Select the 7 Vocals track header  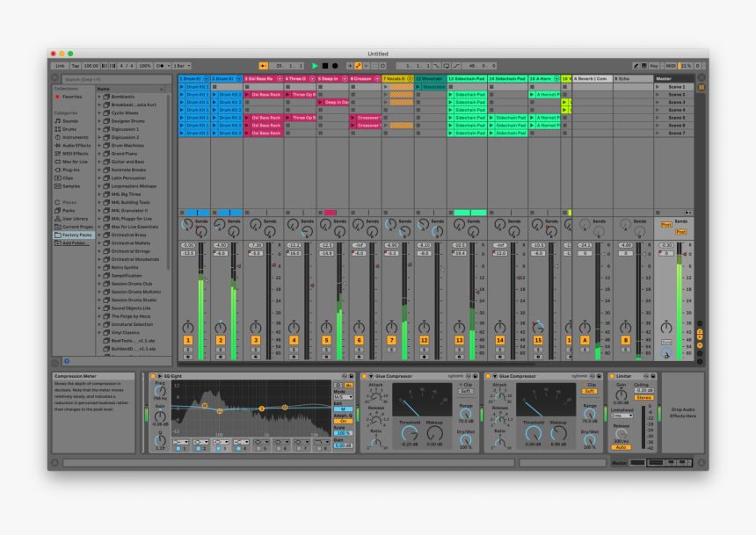(x=397, y=78)
